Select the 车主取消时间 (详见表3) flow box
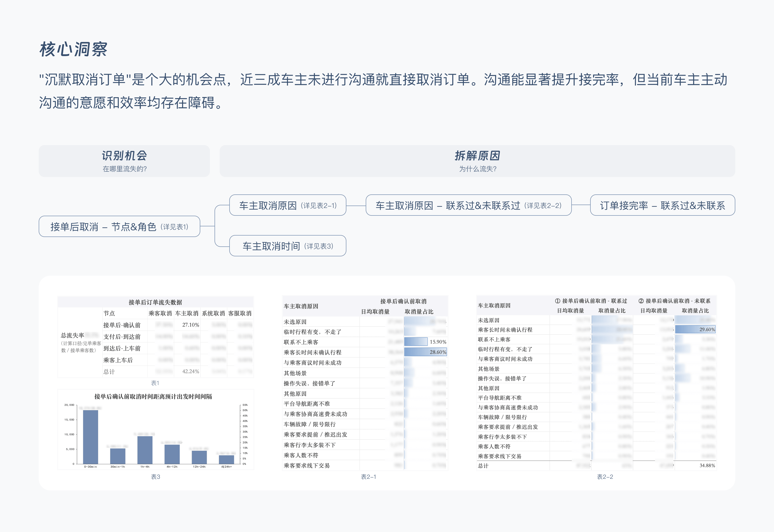Screen dimensions: 774x532 pos(288,246)
